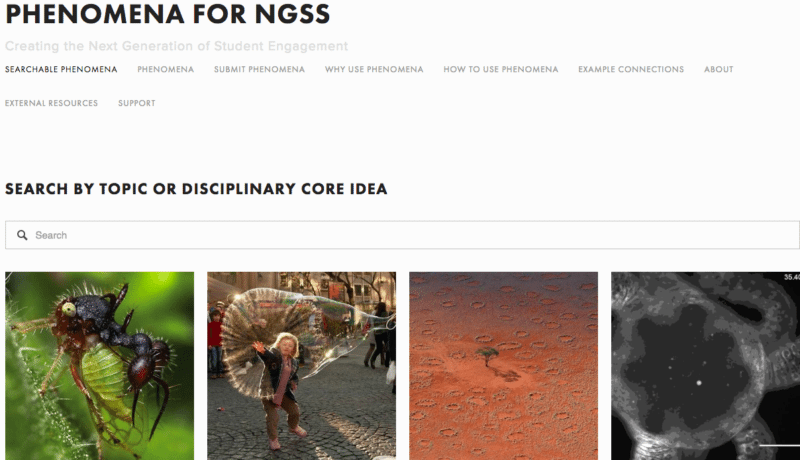
Task: Click the magnifying glass search icon
Action: pyautogui.click(x=22, y=235)
